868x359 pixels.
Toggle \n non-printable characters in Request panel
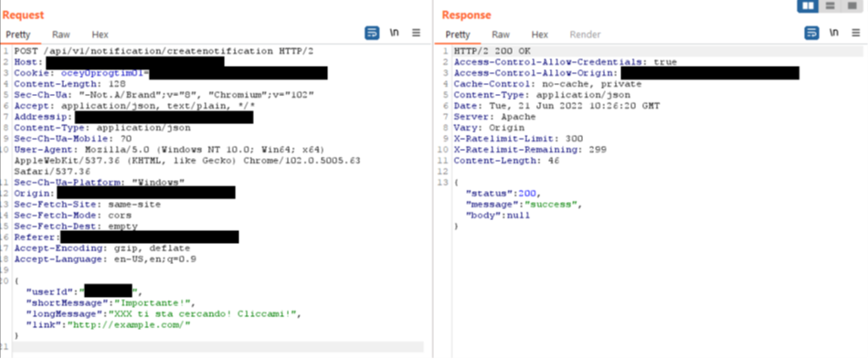(394, 33)
